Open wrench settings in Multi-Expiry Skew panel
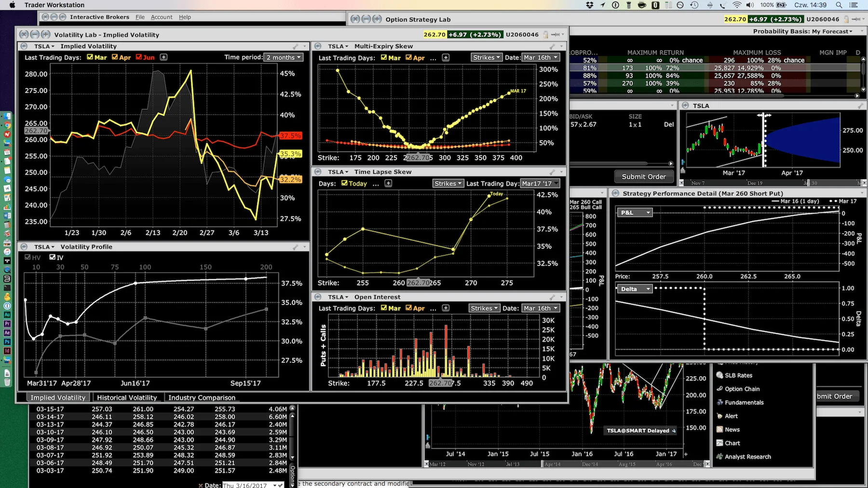This screenshot has height=488, width=868. [x=553, y=46]
